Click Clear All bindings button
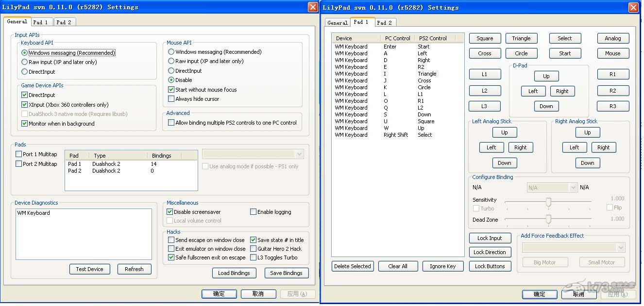The width and height of the screenshot is (644, 306). pos(398,266)
